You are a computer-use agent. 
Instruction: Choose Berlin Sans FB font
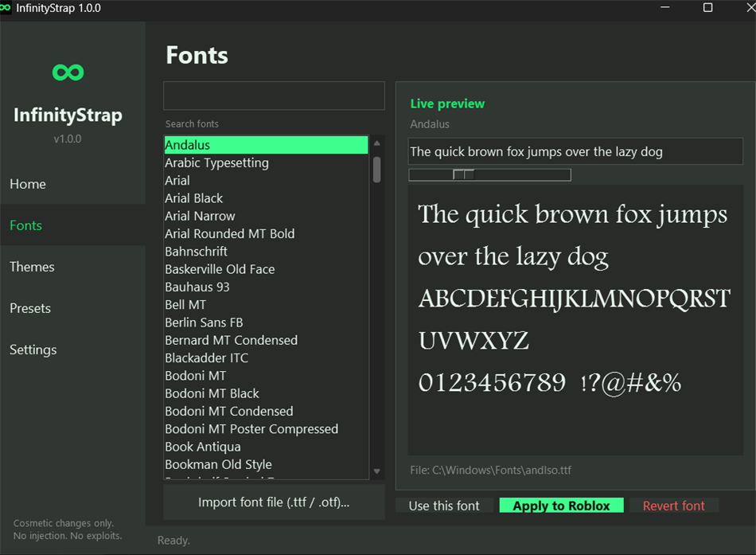pyautogui.click(x=266, y=322)
